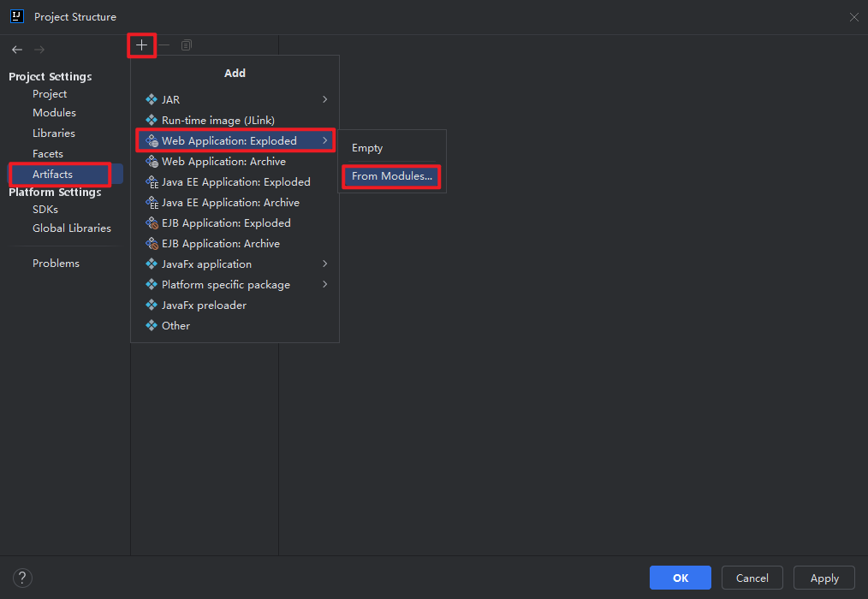
Task: Click the JavaFx preloader icon
Action: pyautogui.click(x=152, y=305)
